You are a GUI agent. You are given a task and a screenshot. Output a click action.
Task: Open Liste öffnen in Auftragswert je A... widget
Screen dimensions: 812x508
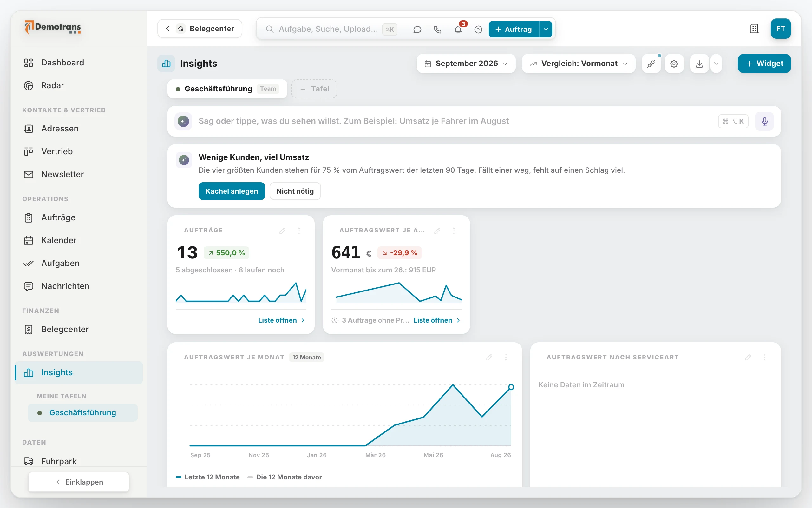[x=437, y=320]
